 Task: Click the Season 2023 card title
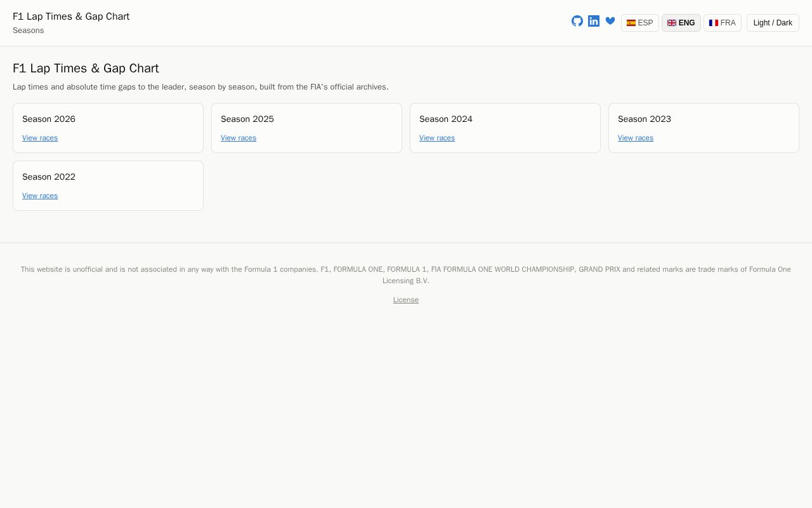click(645, 119)
